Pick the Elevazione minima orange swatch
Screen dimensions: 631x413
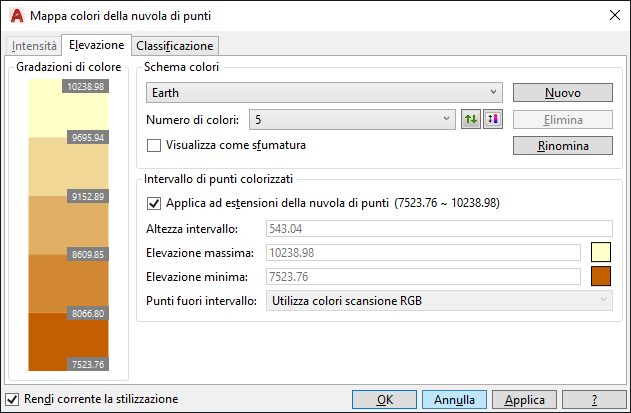click(x=601, y=276)
